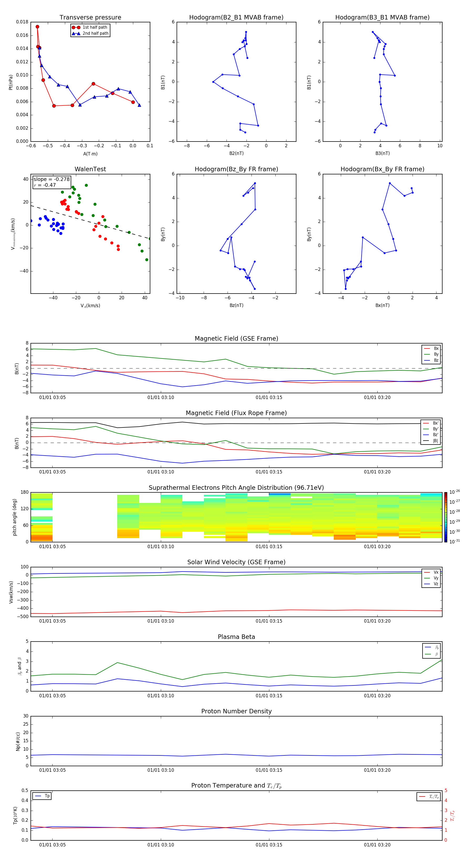Click the "Hodogram(B2_B1 MVAB frame)" title

point(236,18)
